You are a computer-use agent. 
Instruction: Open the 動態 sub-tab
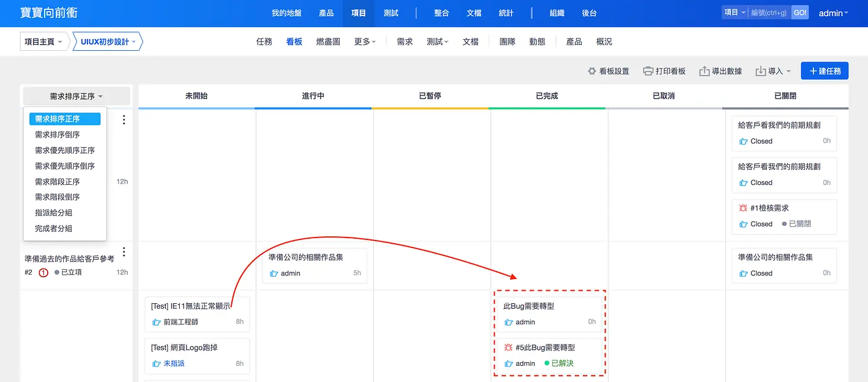537,42
